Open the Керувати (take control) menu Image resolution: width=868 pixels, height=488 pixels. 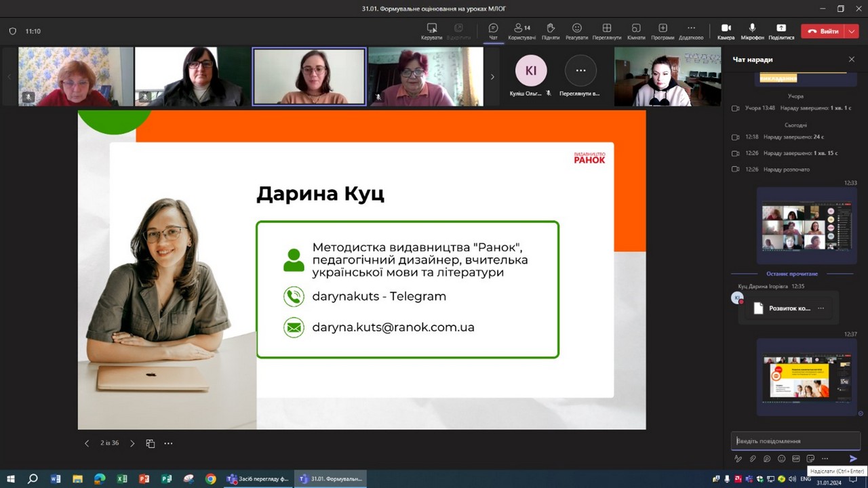431,31
